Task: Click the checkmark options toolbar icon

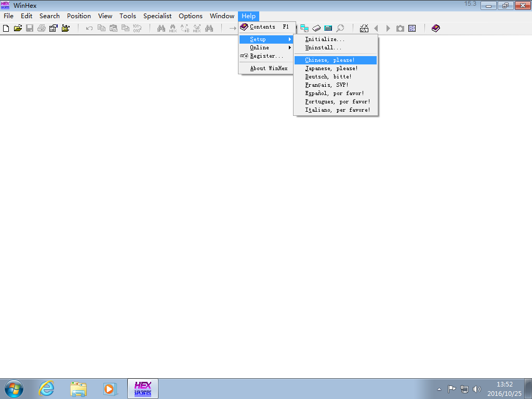Action: pos(364,28)
